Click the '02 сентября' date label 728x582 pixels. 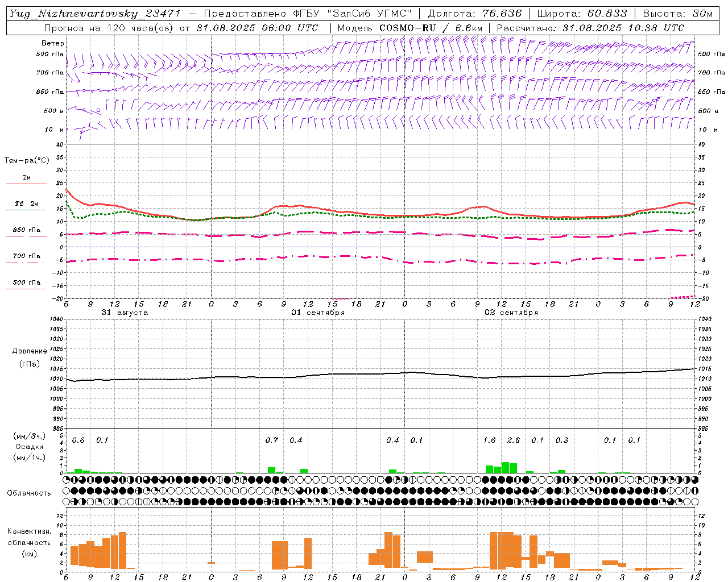511,313
